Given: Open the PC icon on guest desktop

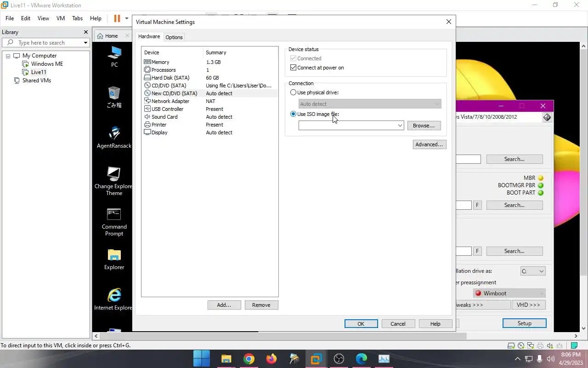Looking at the screenshot, I should (x=114, y=56).
